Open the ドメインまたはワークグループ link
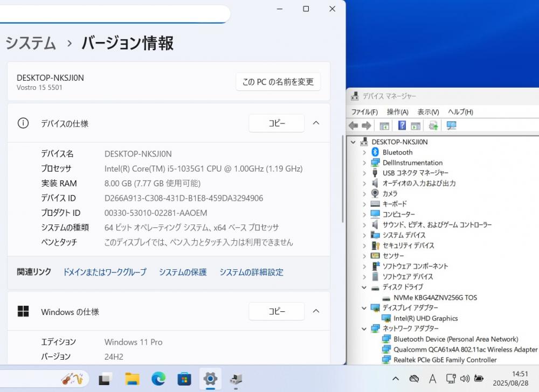Screen dimensions: 539x392 pyautogui.click(x=105, y=272)
